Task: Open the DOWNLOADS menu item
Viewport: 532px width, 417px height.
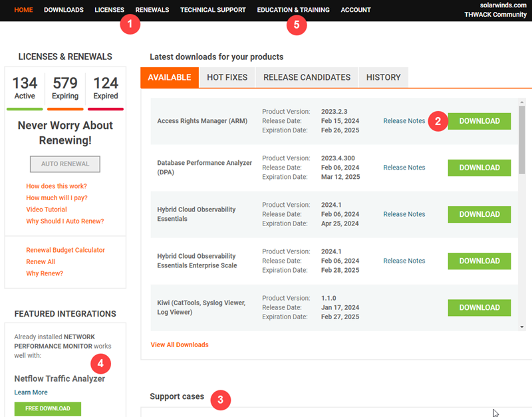Action: 63,10
